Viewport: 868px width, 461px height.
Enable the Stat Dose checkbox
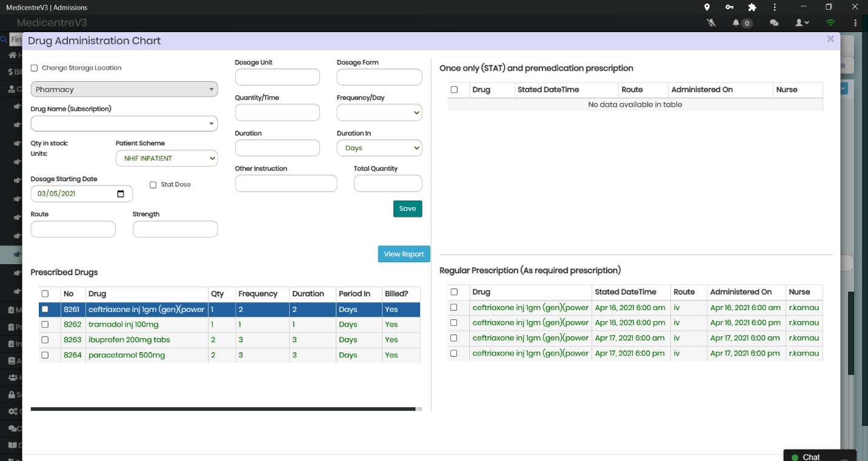point(153,185)
